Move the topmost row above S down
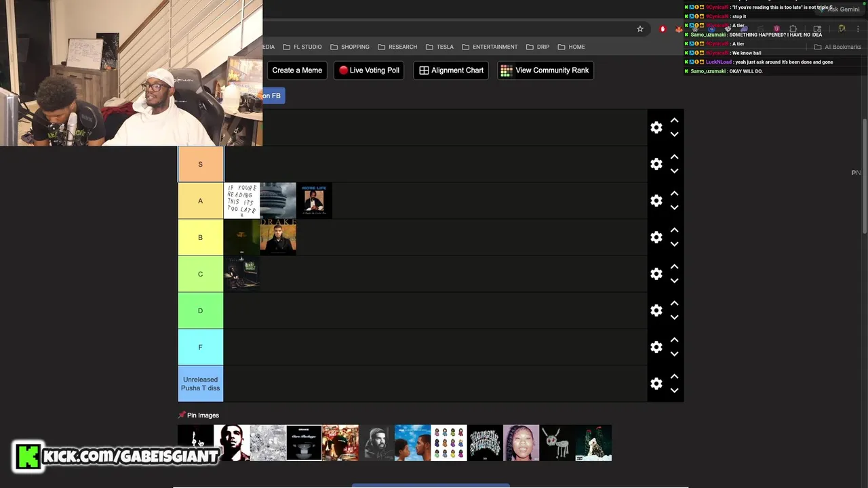 [x=674, y=134]
